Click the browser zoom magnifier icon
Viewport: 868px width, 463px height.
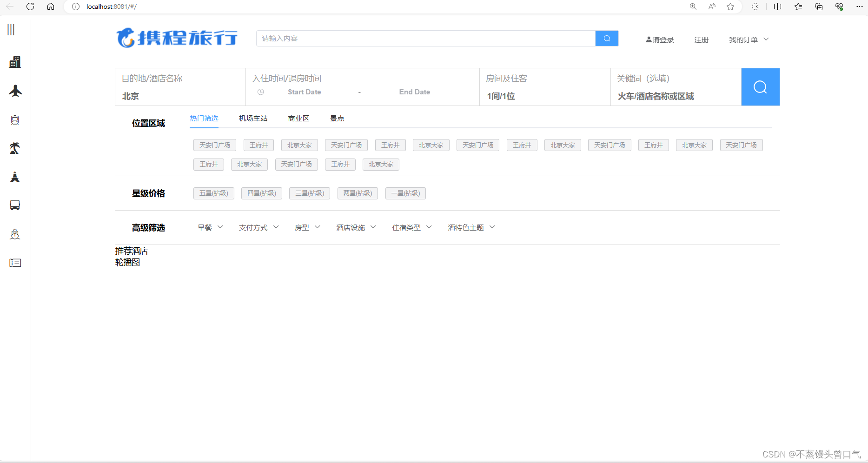[x=693, y=7]
